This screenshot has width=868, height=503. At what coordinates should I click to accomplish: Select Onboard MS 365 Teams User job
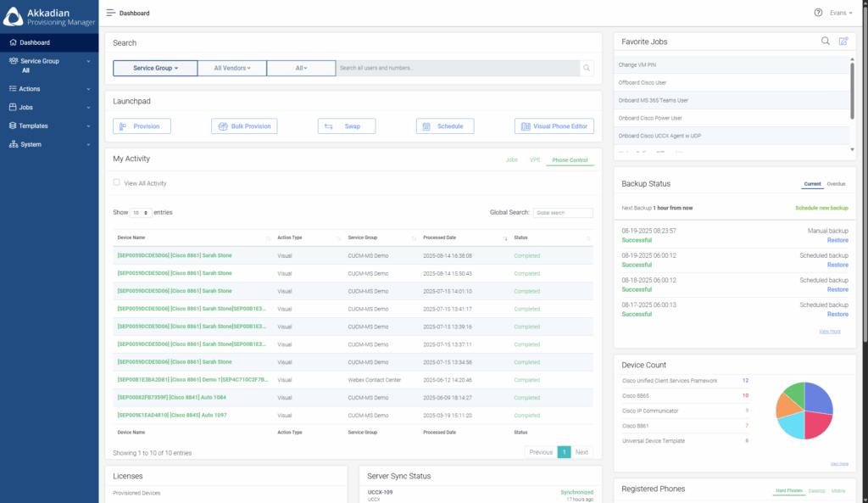pos(732,100)
